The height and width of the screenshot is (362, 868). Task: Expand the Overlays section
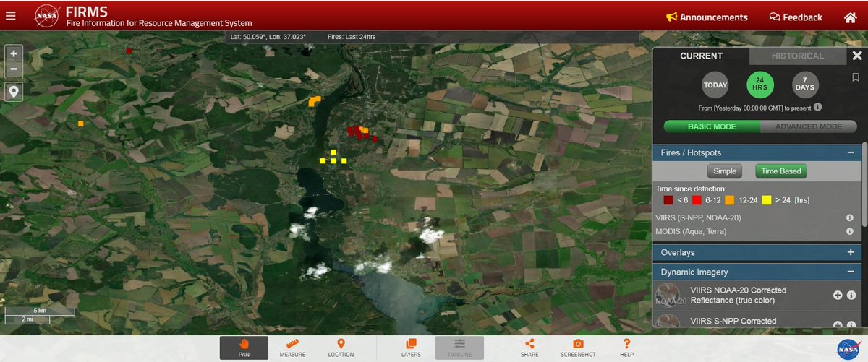[851, 252]
